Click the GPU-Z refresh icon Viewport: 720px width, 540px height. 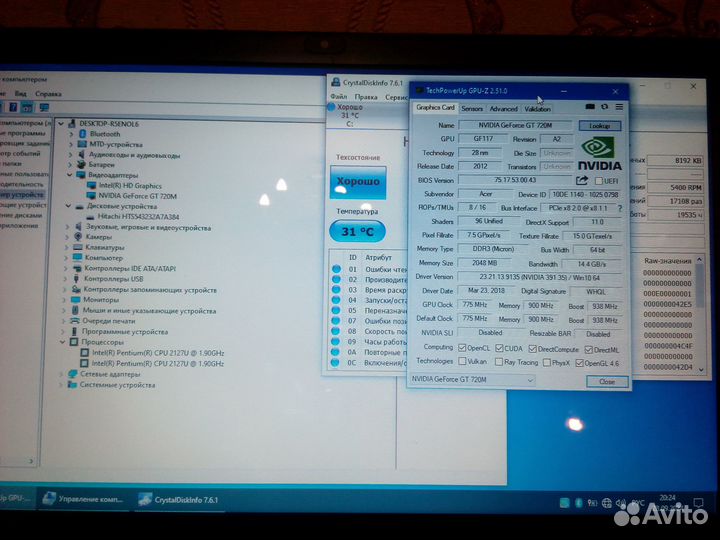[605, 107]
